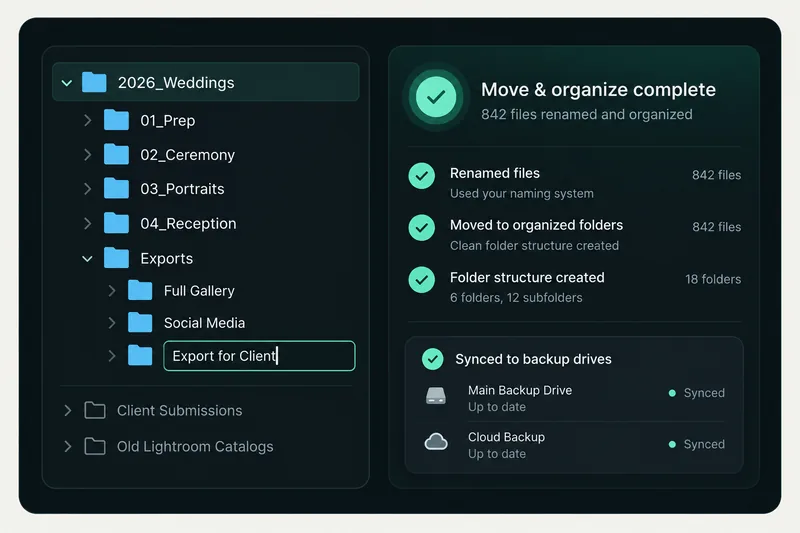The width and height of the screenshot is (800, 533).
Task: Click the green status dot for Main Backup Drive
Action: 672,393
